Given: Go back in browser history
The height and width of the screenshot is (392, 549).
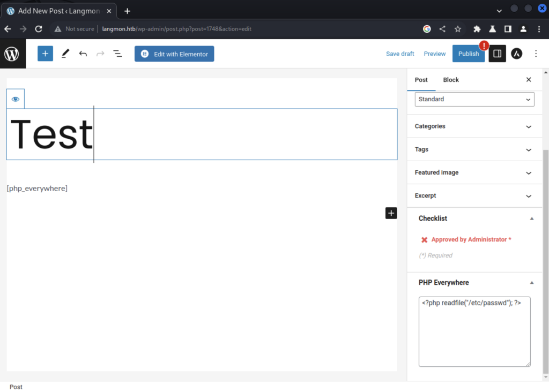Looking at the screenshot, I should [8, 29].
